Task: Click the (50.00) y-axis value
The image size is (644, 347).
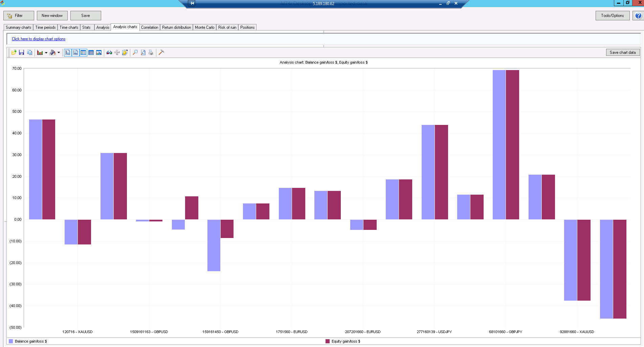Action: click(16, 327)
